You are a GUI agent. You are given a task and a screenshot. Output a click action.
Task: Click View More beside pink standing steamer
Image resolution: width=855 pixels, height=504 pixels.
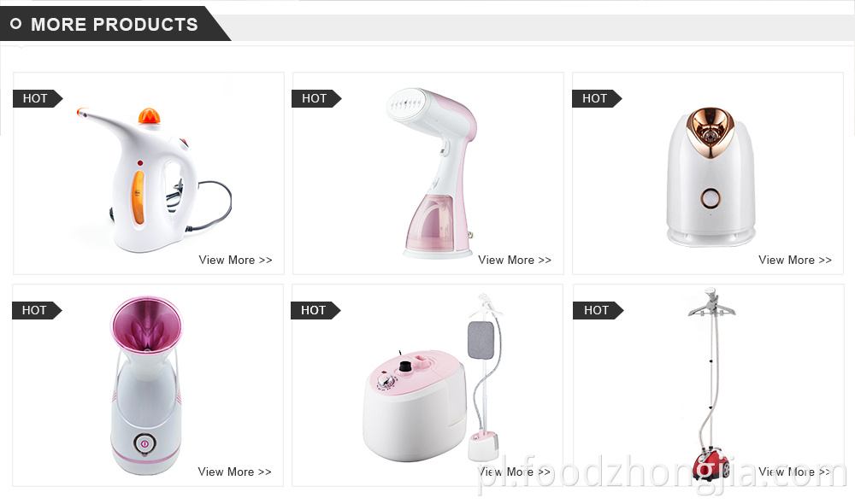514,472
